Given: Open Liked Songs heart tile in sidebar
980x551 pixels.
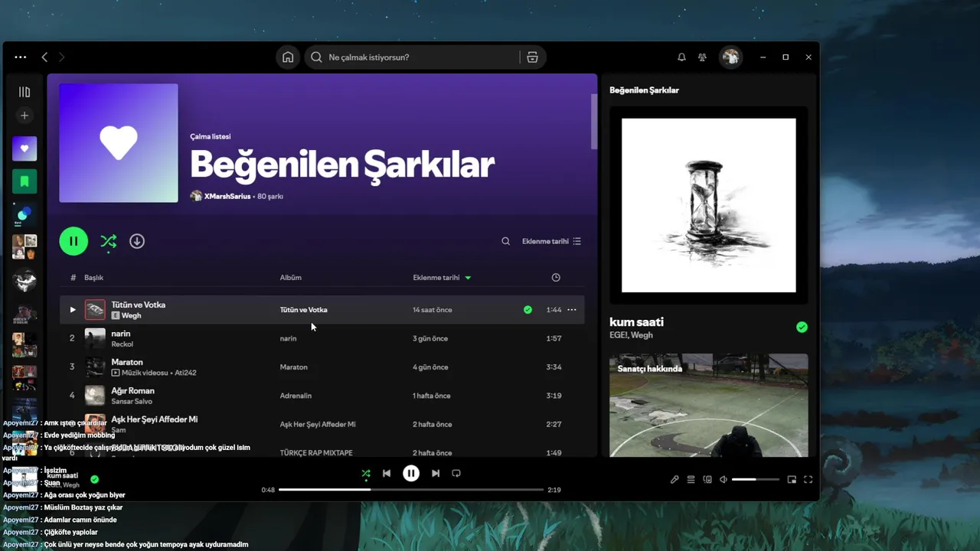Looking at the screenshot, I should [x=24, y=148].
